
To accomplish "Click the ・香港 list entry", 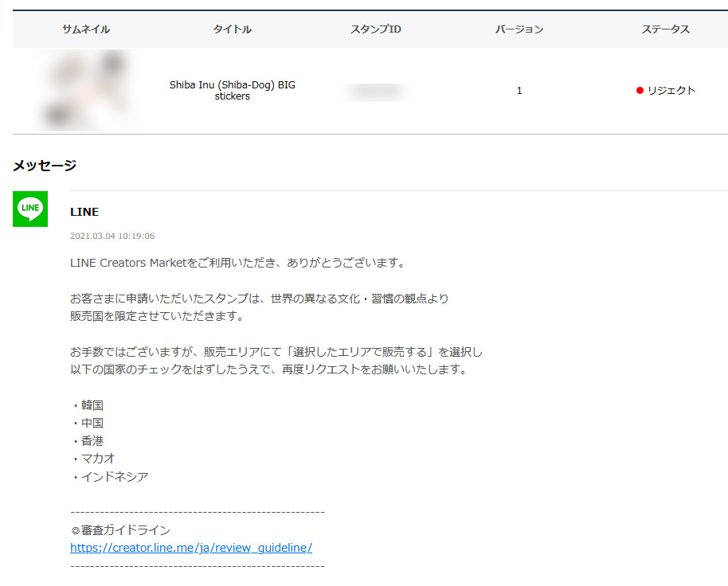I will [x=88, y=440].
